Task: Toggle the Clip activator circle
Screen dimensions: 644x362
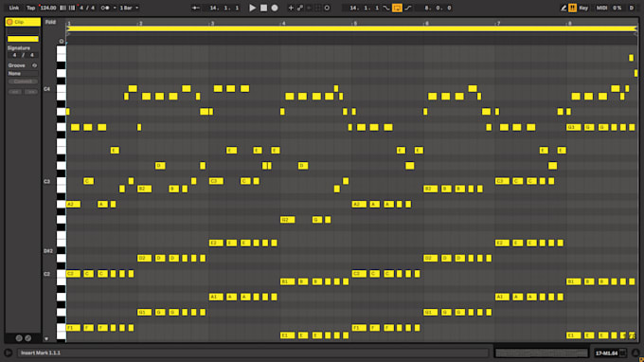Action: tap(9, 22)
